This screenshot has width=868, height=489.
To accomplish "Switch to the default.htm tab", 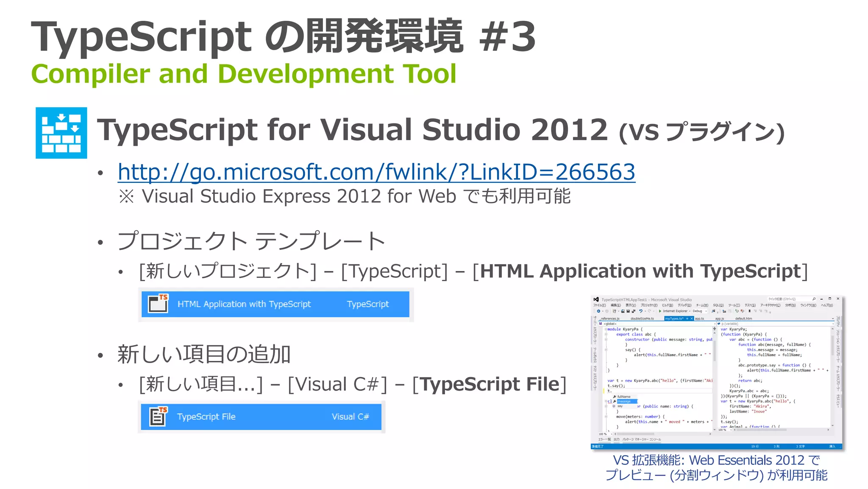I will pyautogui.click(x=743, y=319).
